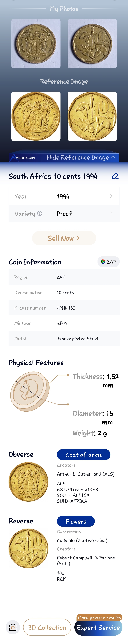This screenshot has width=128, height=644.
Task: Open the camera scan icon
Action: 13,627
